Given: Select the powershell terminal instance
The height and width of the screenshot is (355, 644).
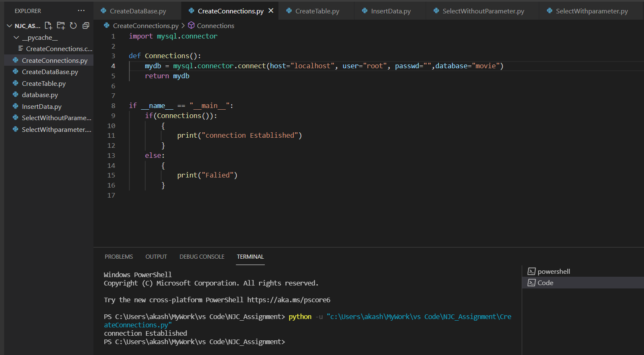Looking at the screenshot, I should pyautogui.click(x=583, y=271).
